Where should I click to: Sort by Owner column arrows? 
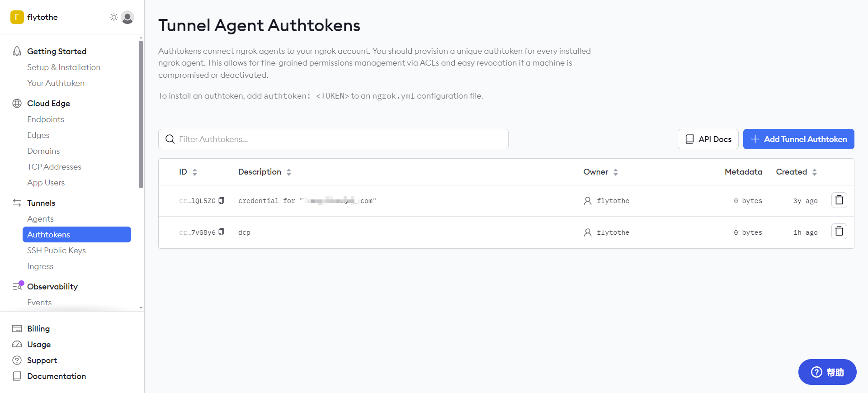[615, 172]
